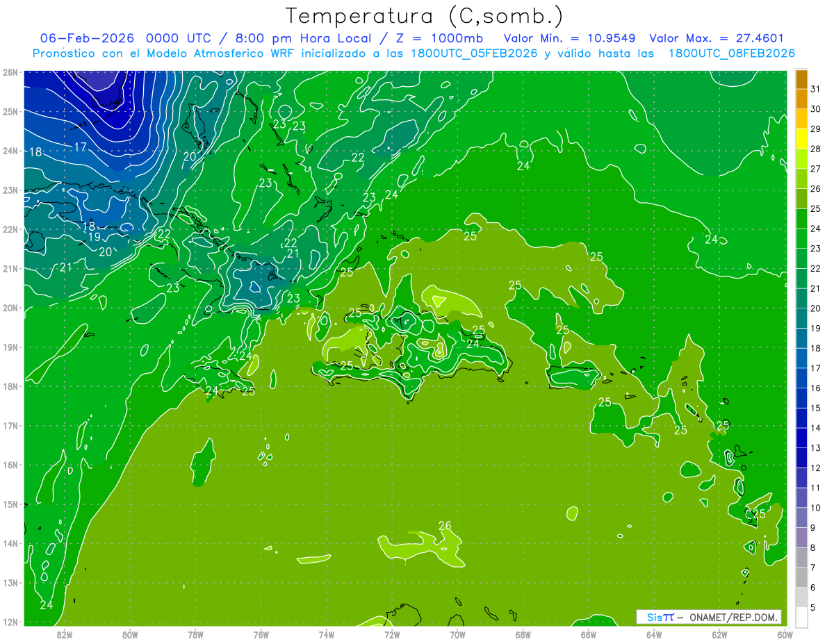Click the "16N" latitude axis label
The width and height of the screenshot is (834, 644).
coord(10,465)
